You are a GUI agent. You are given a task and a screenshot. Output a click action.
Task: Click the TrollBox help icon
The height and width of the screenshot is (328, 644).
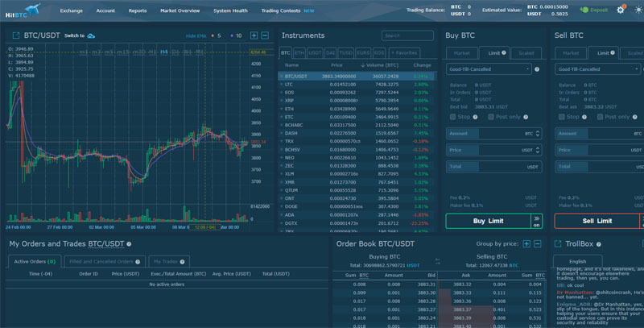tap(599, 244)
